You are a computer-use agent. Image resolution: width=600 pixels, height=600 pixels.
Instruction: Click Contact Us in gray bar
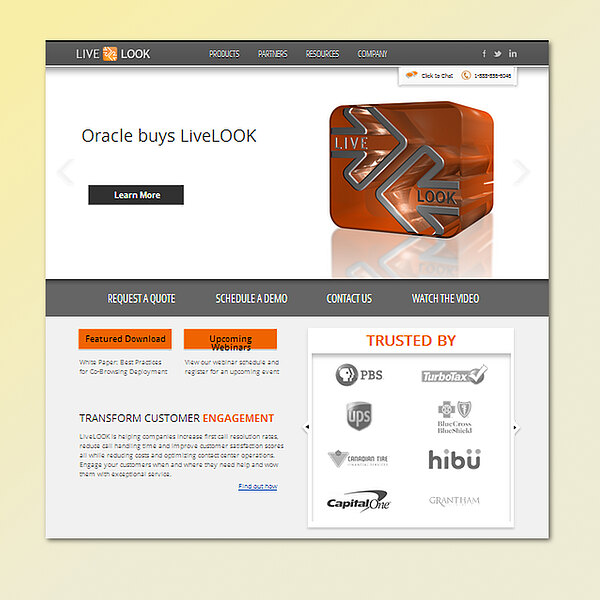click(x=349, y=298)
